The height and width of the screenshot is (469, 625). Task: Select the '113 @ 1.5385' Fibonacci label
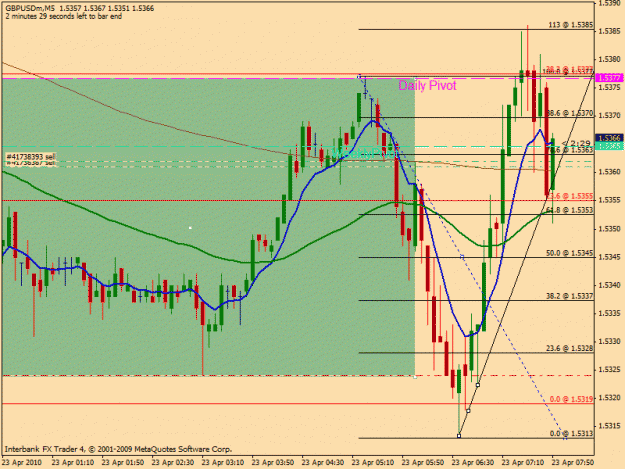click(571, 25)
